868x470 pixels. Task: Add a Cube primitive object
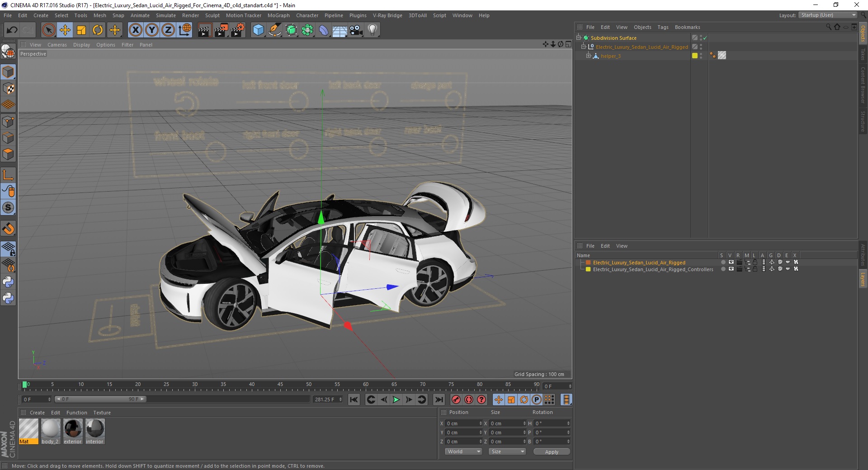click(258, 30)
